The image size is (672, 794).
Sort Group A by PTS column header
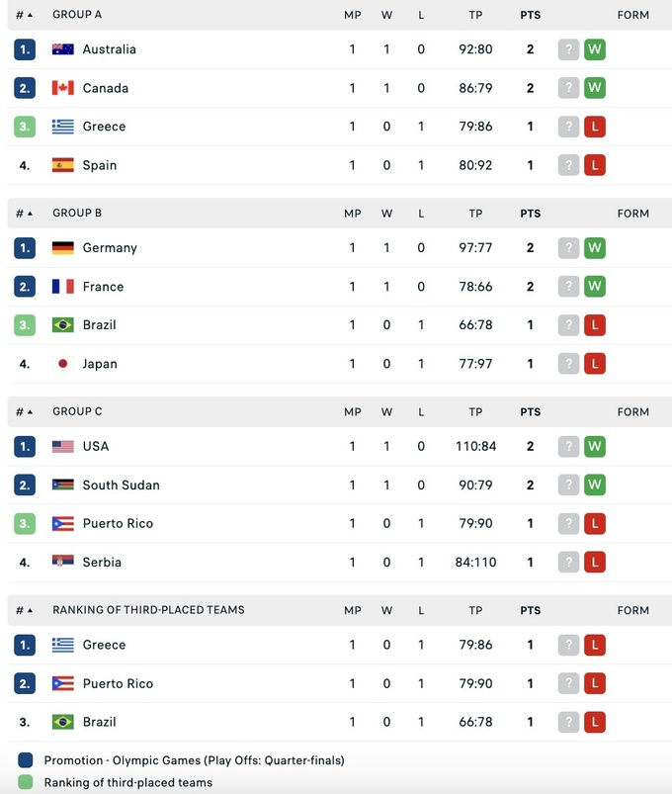click(x=531, y=16)
